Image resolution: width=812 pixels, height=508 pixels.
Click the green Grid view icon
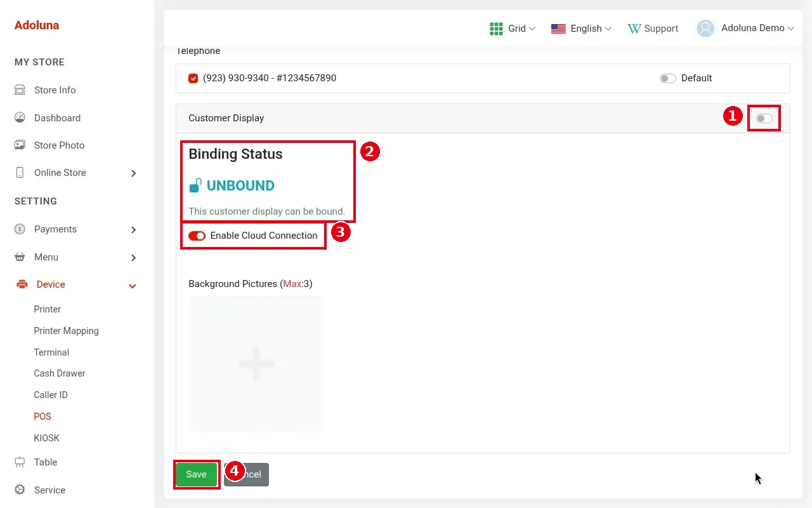496,29
